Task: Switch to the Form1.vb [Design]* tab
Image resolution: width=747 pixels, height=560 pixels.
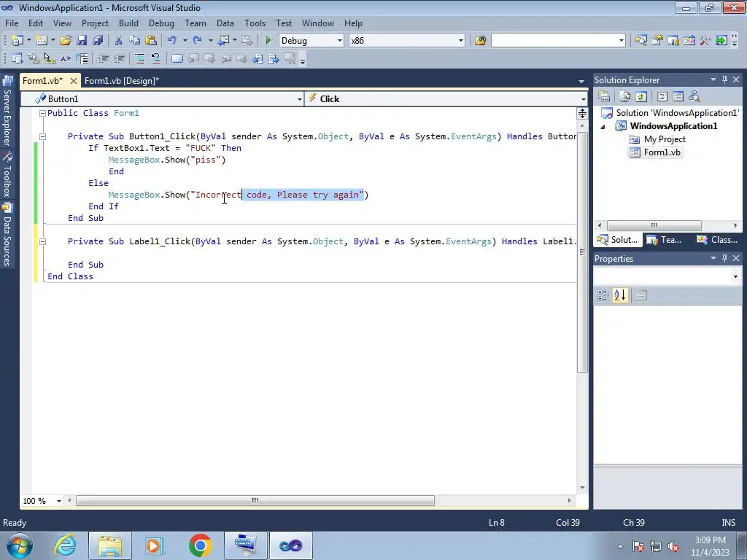Action: (122, 81)
